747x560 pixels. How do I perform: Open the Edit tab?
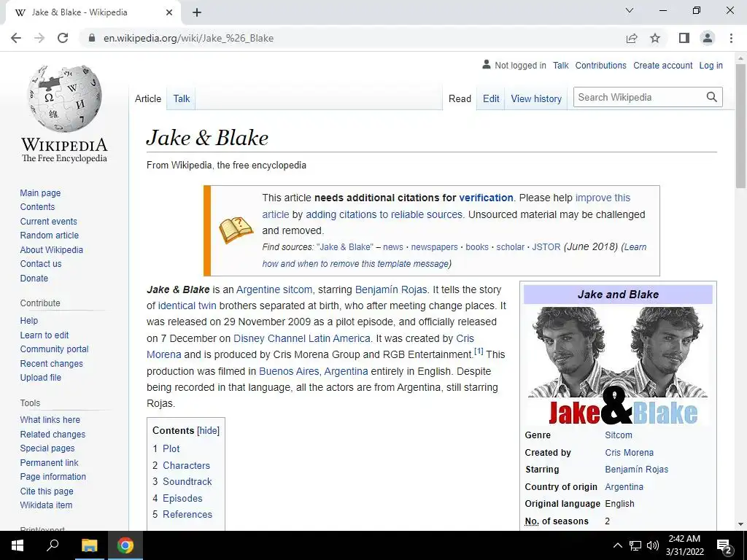(x=491, y=98)
